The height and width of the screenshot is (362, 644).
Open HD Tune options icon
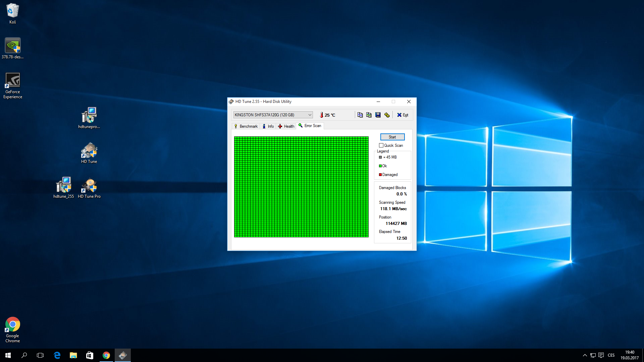coord(387,115)
